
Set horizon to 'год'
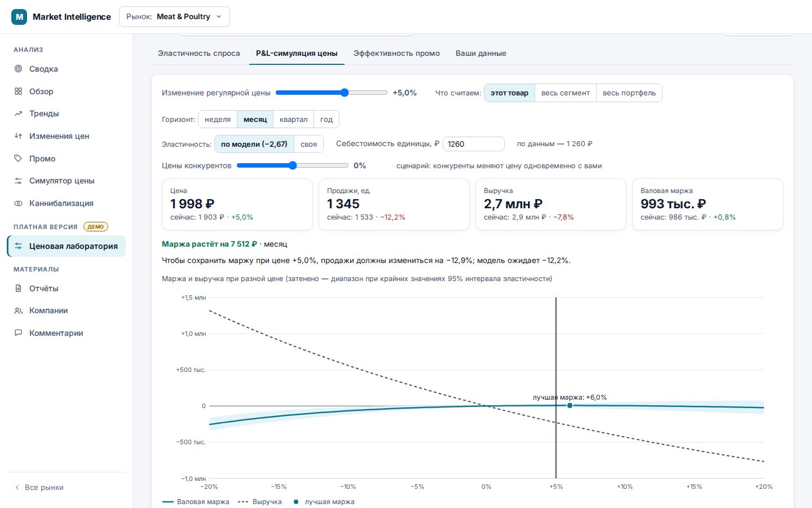(326, 120)
